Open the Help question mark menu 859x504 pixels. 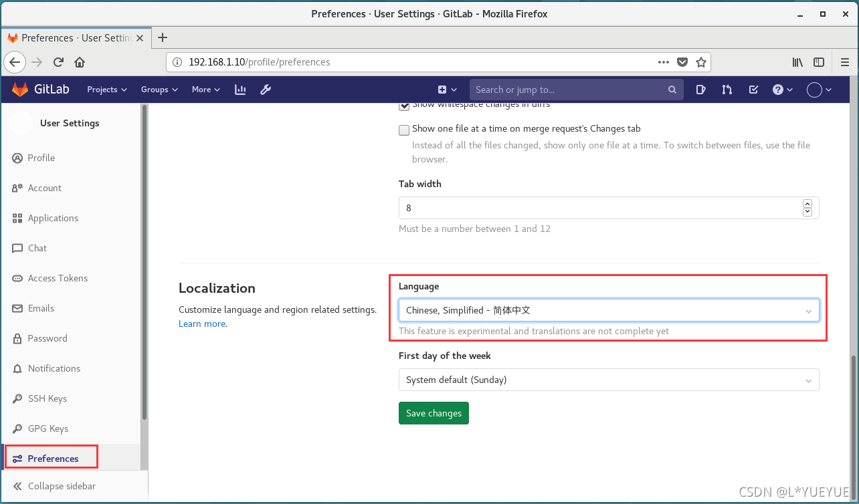(x=782, y=90)
